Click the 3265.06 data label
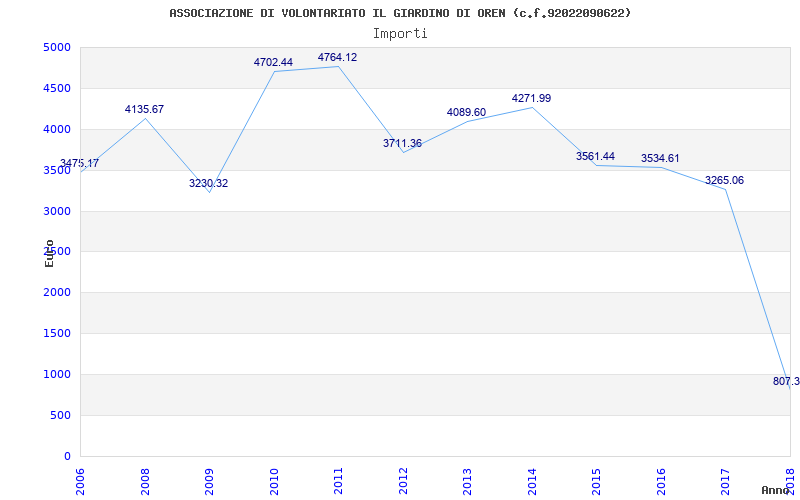Viewport: 800px width, 500px height. (x=724, y=180)
